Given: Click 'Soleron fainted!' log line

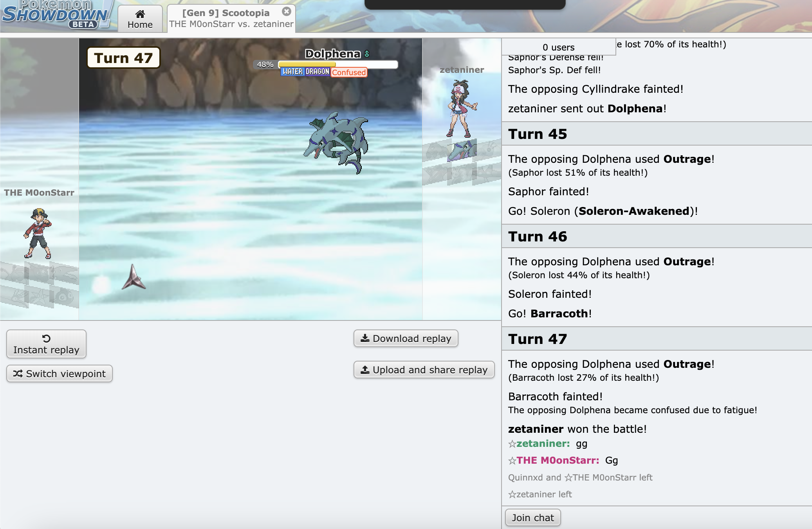Looking at the screenshot, I should pos(550,294).
